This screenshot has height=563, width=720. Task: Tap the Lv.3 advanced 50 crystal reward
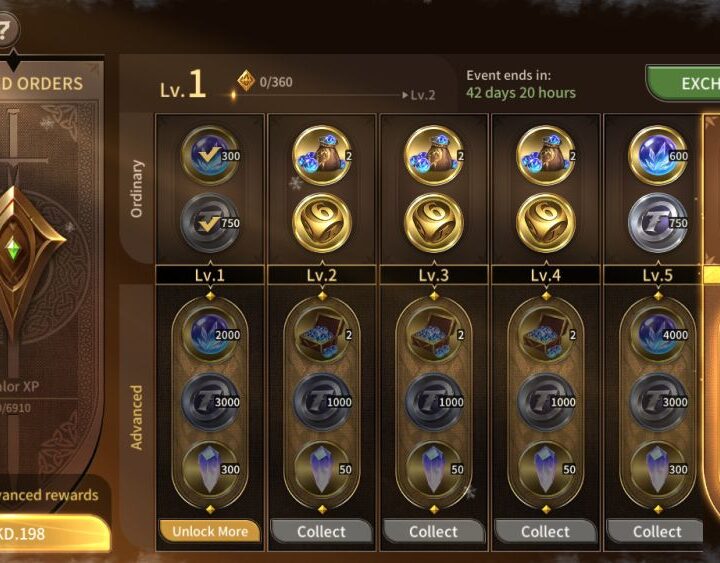pos(434,469)
